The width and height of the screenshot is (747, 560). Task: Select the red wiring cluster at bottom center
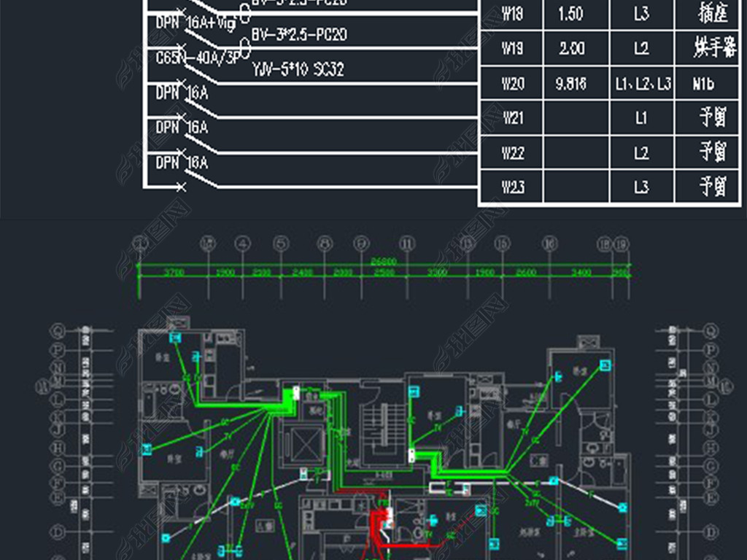(x=379, y=525)
